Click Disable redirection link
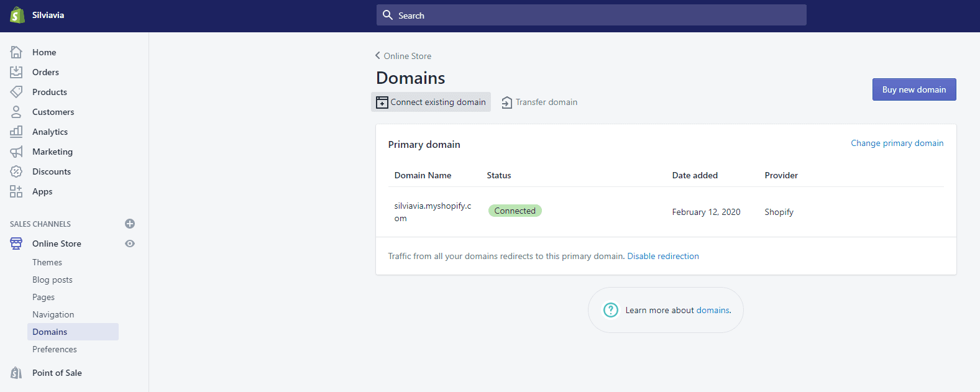Image resolution: width=980 pixels, height=392 pixels. (x=663, y=256)
